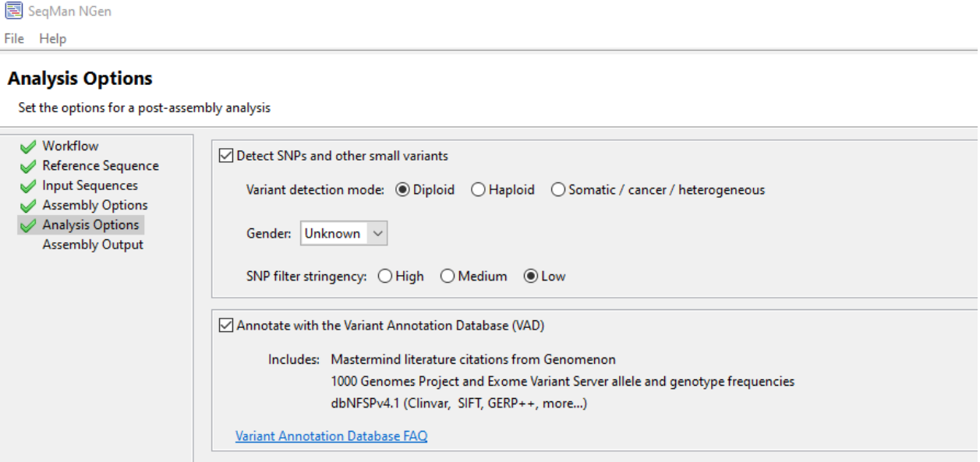Click the checkmark icon next to Reference Sequence
Screen dimensions: 980x462
[28, 166]
